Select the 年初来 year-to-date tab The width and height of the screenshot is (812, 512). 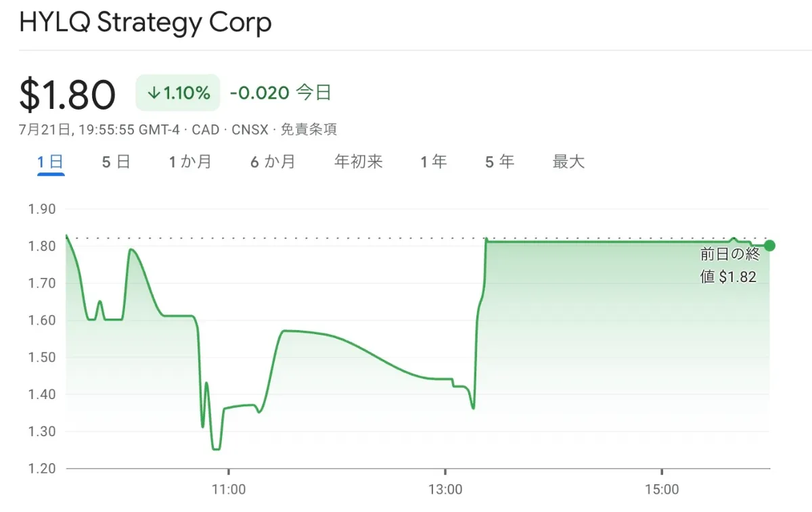[359, 162]
